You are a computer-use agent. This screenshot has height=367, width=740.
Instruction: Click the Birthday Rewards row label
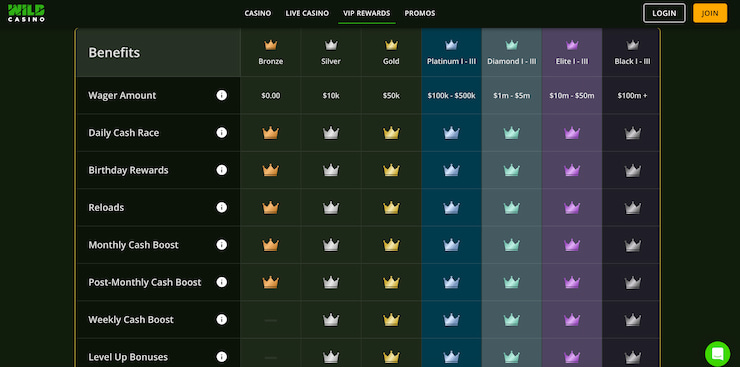click(128, 170)
